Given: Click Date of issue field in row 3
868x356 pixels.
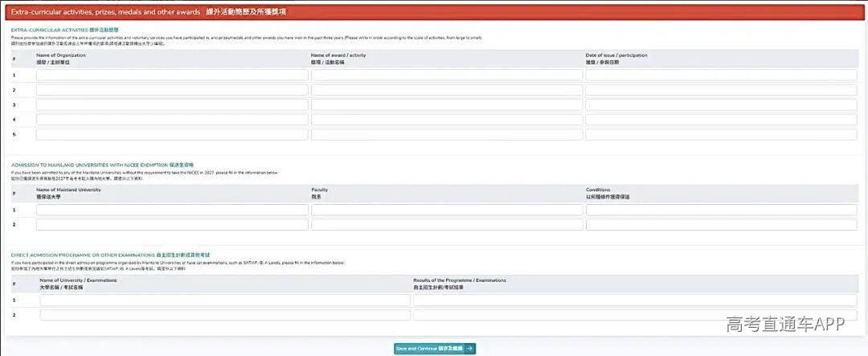Looking at the screenshot, I should 721,104.
